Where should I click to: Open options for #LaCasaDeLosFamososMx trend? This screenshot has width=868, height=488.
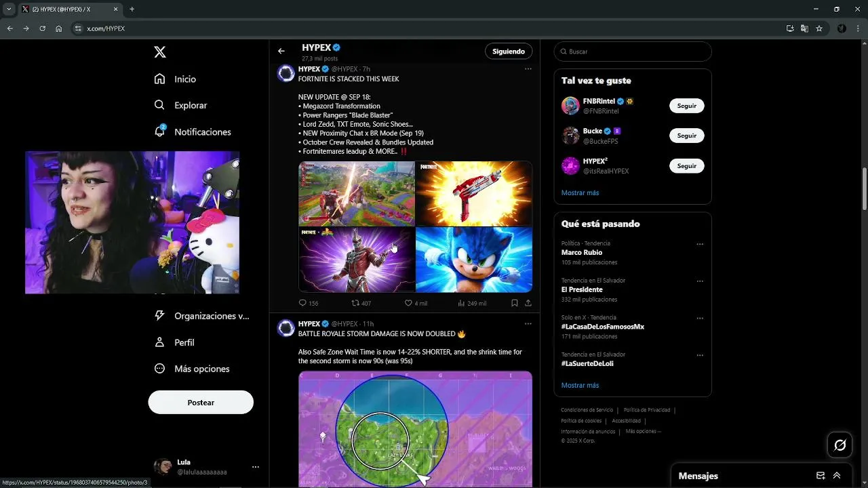(700, 319)
